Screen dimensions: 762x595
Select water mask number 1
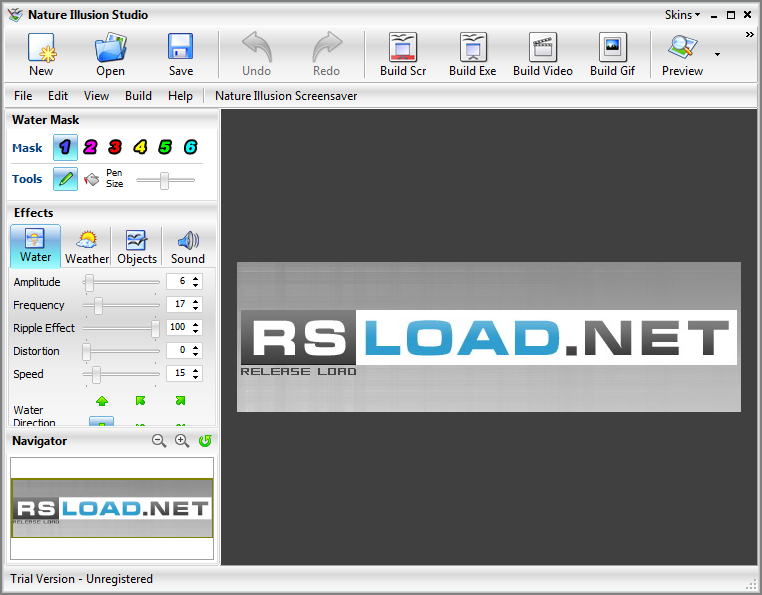click(65, 147)
